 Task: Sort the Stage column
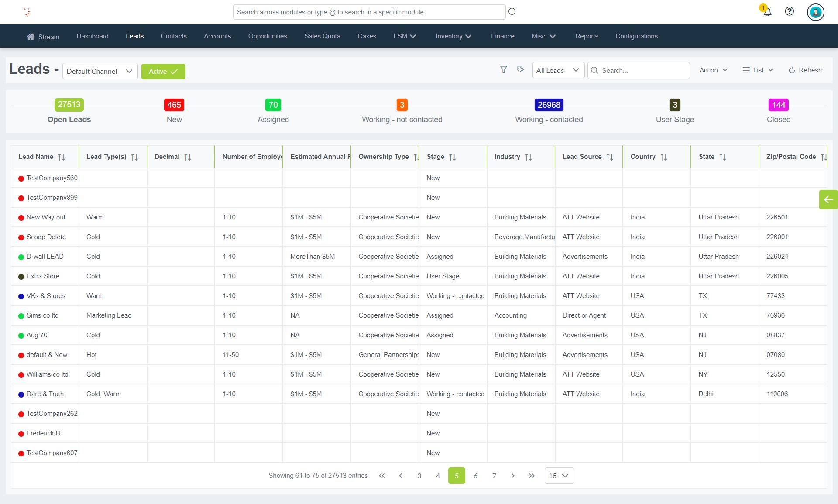click(452, 157)
